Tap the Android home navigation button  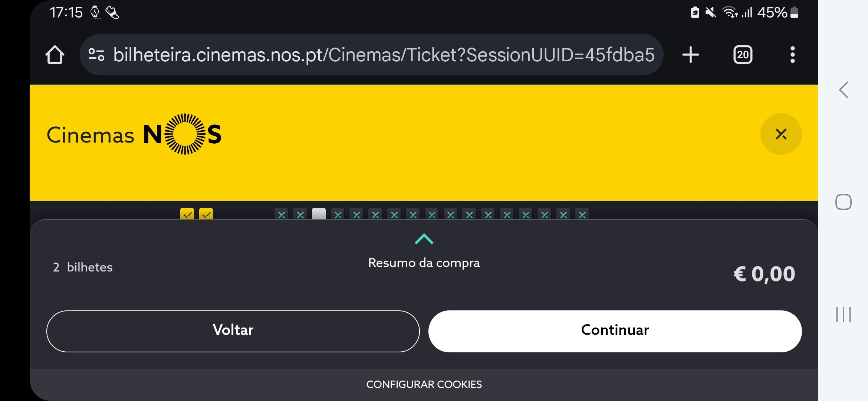[844, 202]
